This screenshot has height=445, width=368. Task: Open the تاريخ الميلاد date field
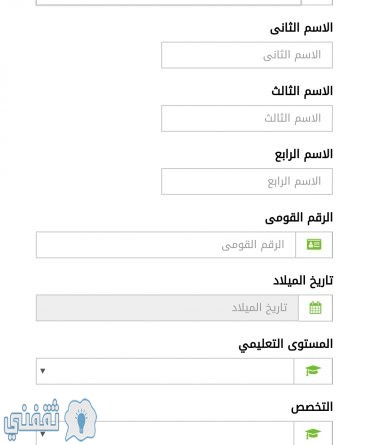click(167, 308)
